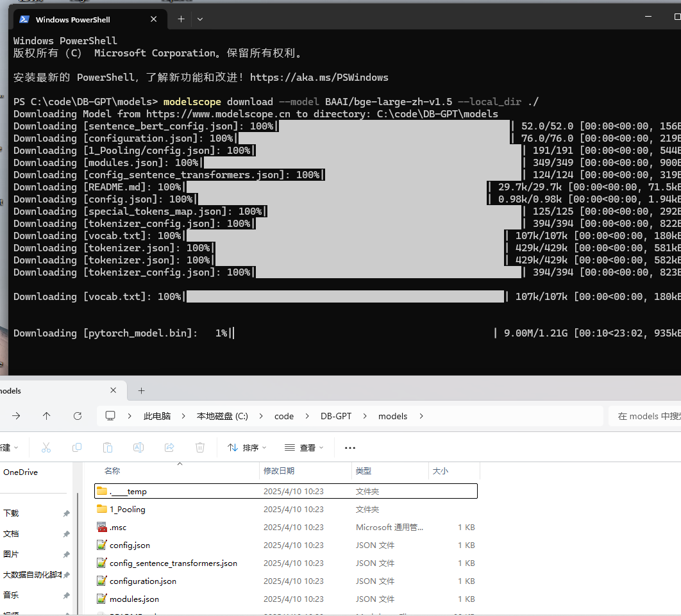Click the Cut scissors icon
The height and width of the screenshot is (616, 681).
coord(46,447)
